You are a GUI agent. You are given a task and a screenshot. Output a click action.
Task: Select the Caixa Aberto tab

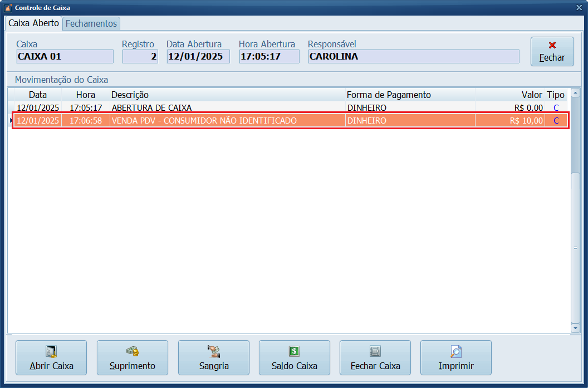pos(33,23)
